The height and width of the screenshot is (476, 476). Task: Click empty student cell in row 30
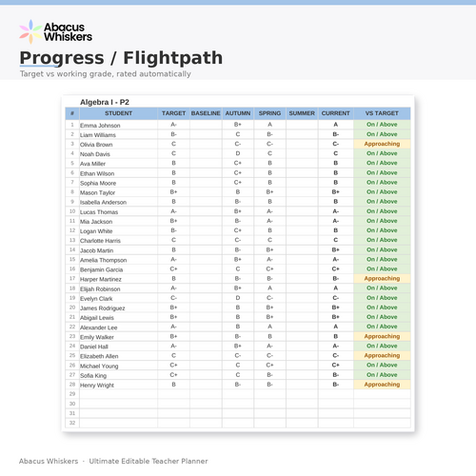click(118, 404)
